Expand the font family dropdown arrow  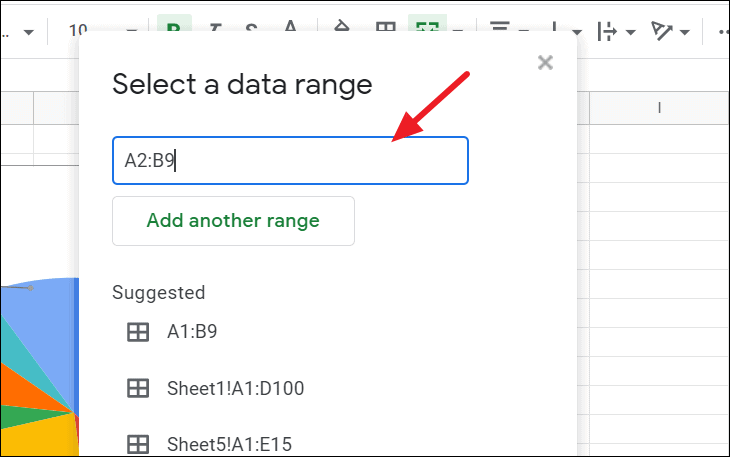pyautogui.click(x=29, y=33)
